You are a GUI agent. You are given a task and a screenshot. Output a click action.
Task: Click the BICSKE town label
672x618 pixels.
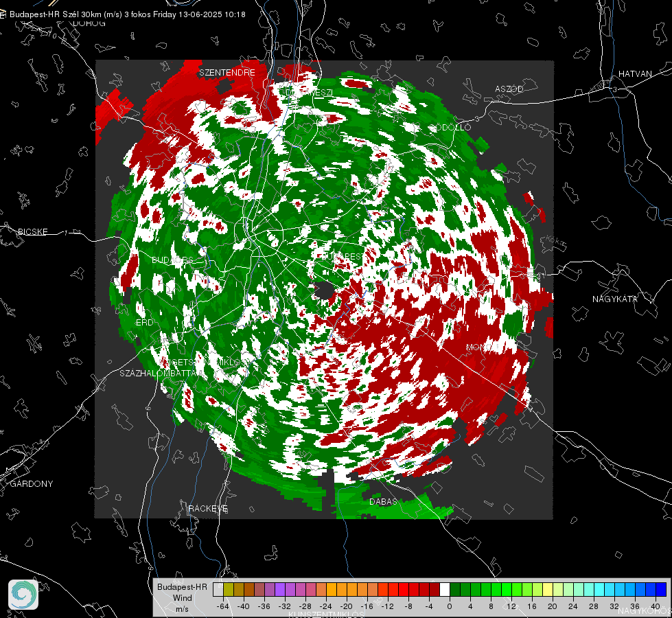32,231
